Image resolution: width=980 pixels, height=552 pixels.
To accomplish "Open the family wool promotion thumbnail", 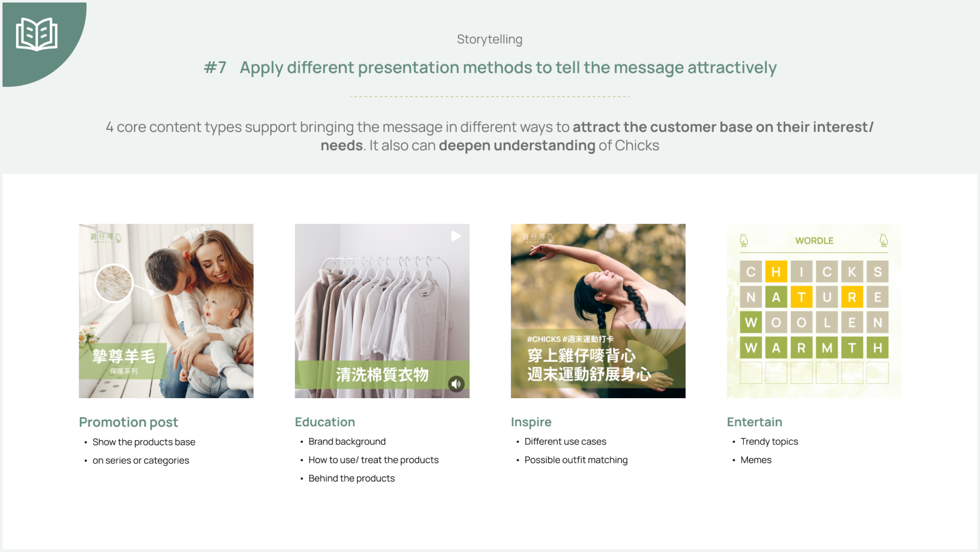I will [166, 311].
